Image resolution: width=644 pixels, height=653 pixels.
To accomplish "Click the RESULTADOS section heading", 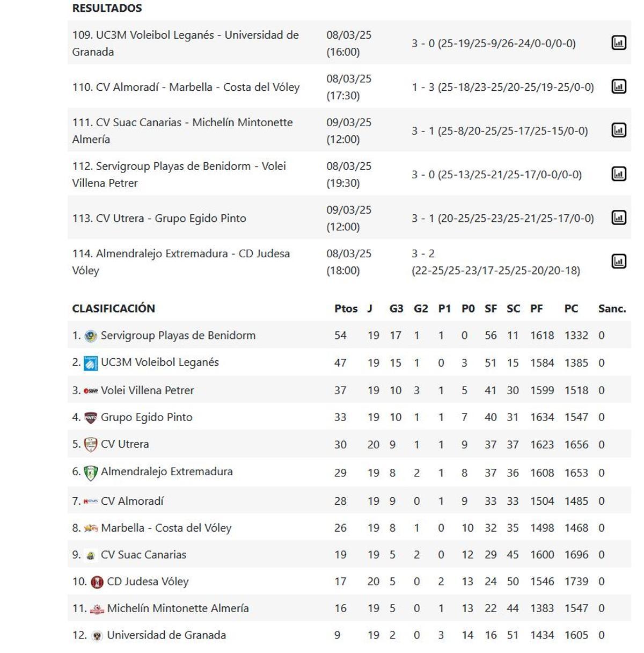I will [106, 8].
